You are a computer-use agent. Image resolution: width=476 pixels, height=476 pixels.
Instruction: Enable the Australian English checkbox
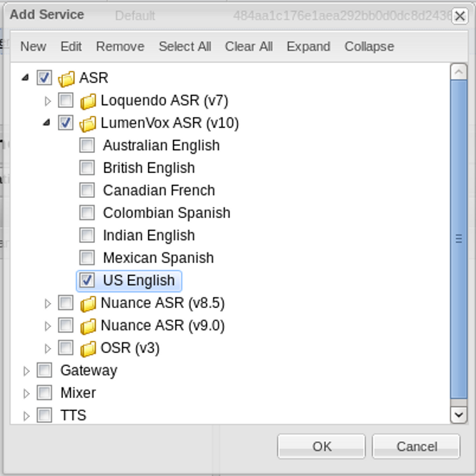click(x=87, y=145)
